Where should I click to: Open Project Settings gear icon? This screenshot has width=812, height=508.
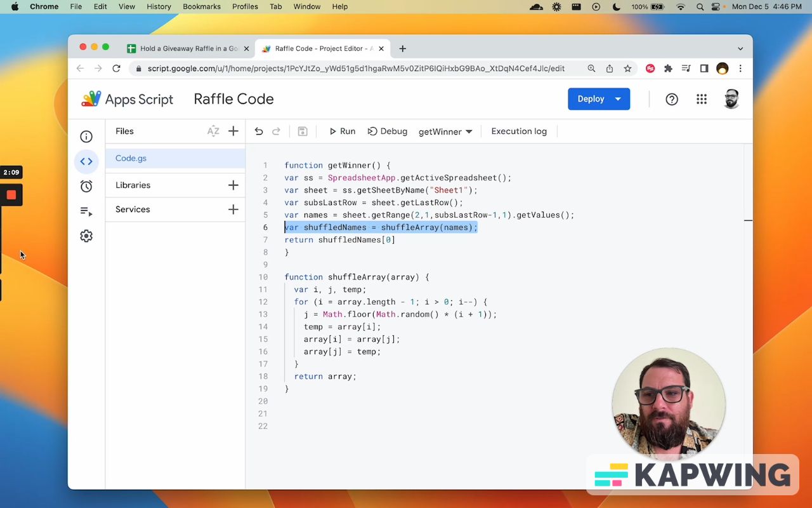tap(86, 236)
